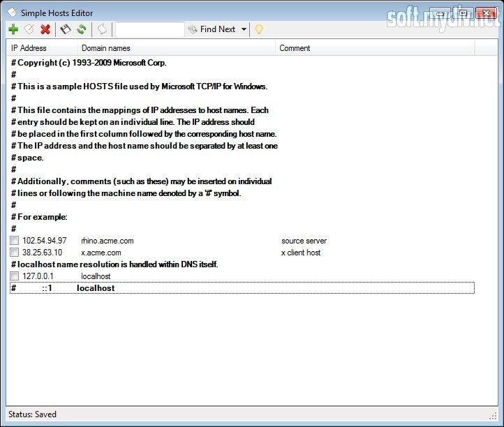The height and width of the screenshot is (427, 504).
Task: Click the 'Status: Saved' status bar text
Action: [x=32, y=414]
